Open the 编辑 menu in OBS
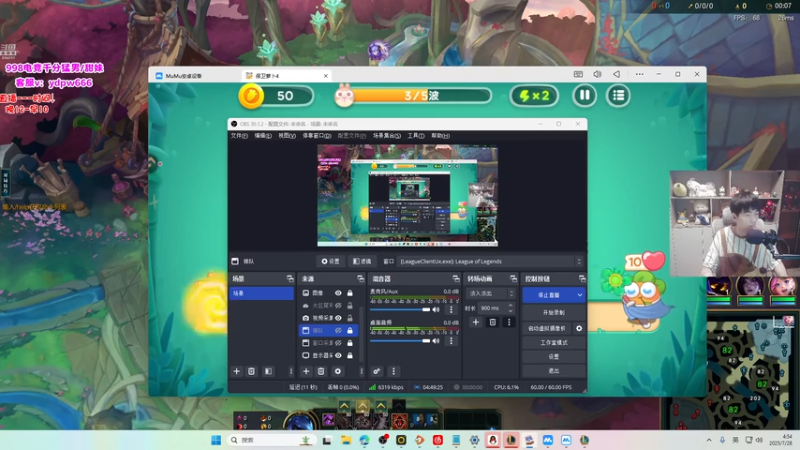Screen dimensions: 800x450 [263, 136]
